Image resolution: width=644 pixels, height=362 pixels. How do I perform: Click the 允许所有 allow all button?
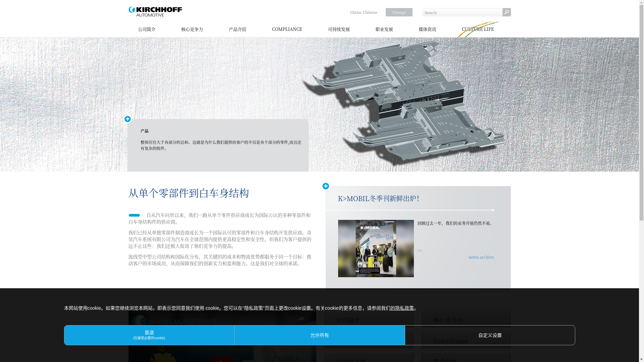320,335
